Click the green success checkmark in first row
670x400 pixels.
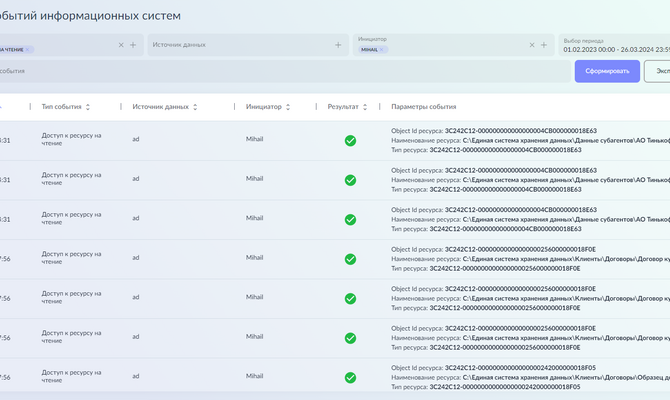pos(350,141)
